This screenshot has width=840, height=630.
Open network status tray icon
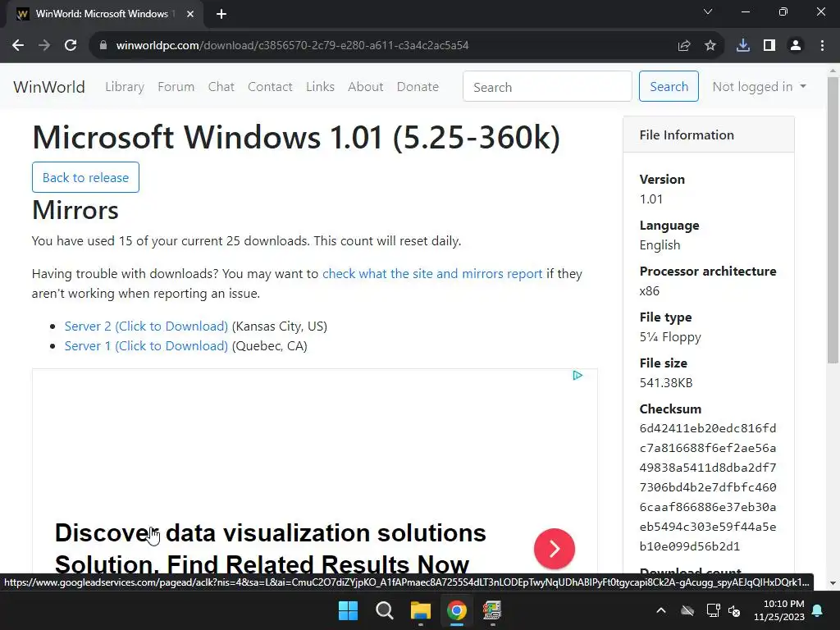713,610
